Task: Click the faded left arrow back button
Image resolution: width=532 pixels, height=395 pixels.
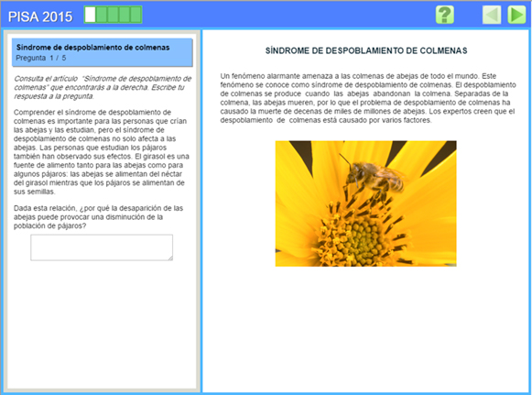Action: [492, 15]
